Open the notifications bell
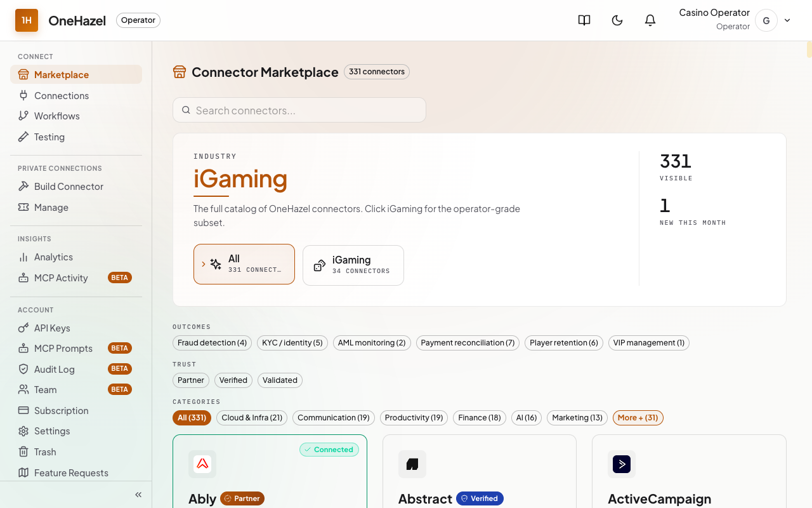812x508 pixels. point(650,20)
